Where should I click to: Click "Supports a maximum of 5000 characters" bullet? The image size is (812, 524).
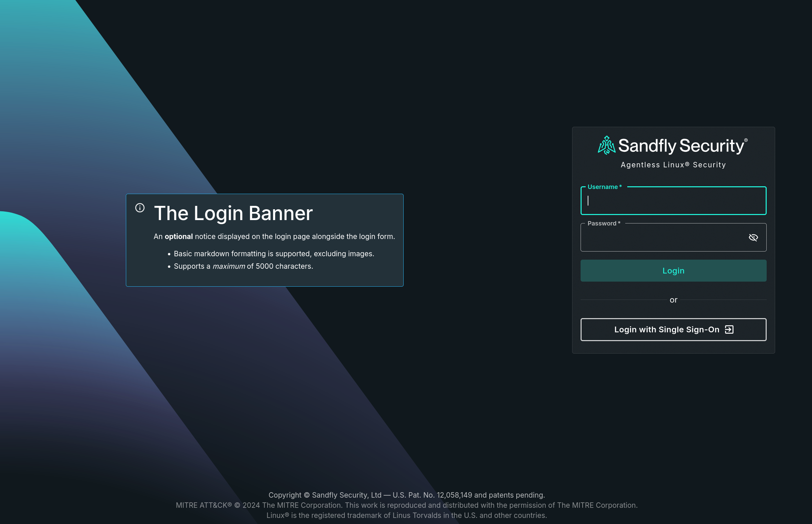click(243, 266)
